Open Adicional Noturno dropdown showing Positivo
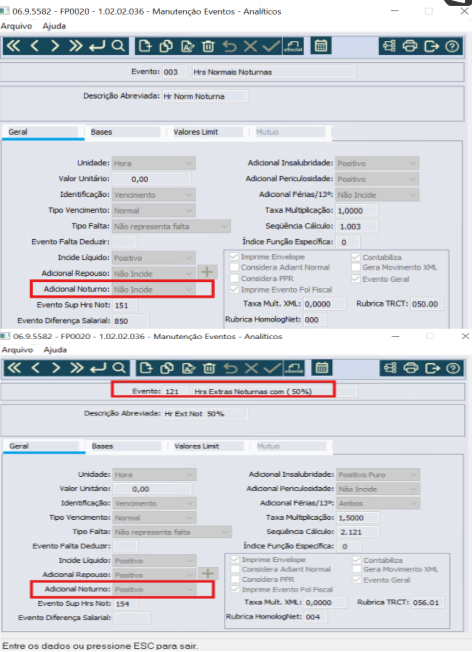Screen dimensions: 472x652 154,589
